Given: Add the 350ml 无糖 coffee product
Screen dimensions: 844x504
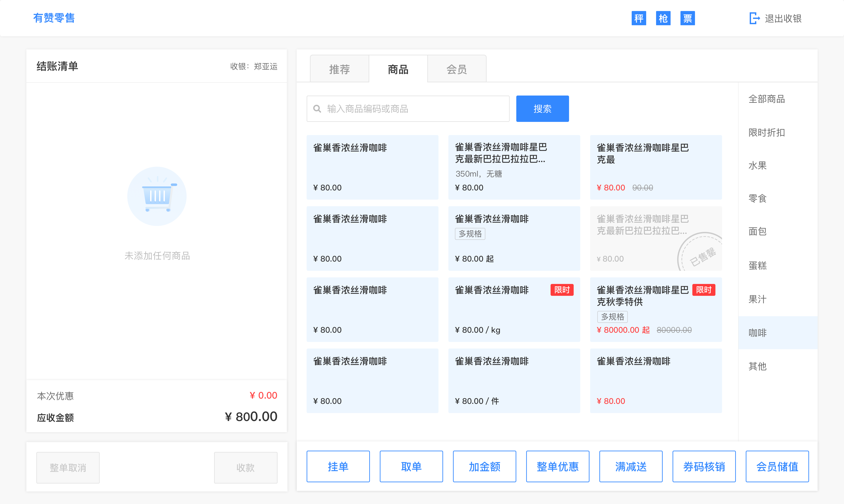Looking at the screenshot, I should point(514,167).
